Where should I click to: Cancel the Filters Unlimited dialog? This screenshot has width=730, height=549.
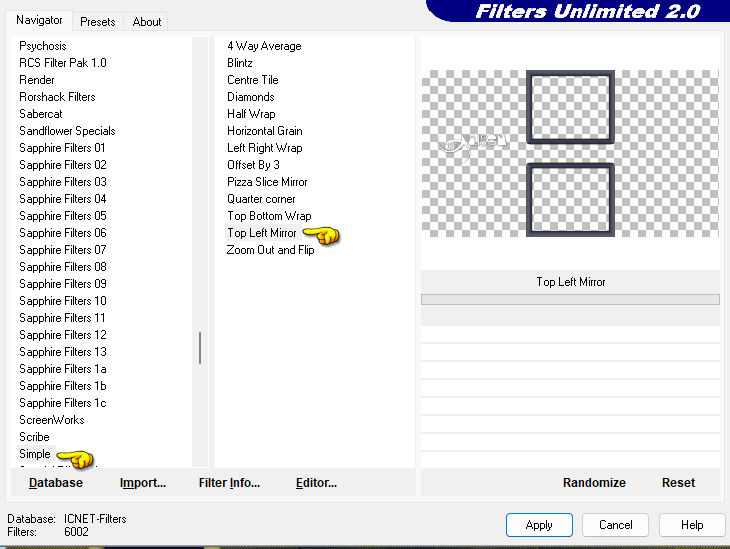pos(615,525)
